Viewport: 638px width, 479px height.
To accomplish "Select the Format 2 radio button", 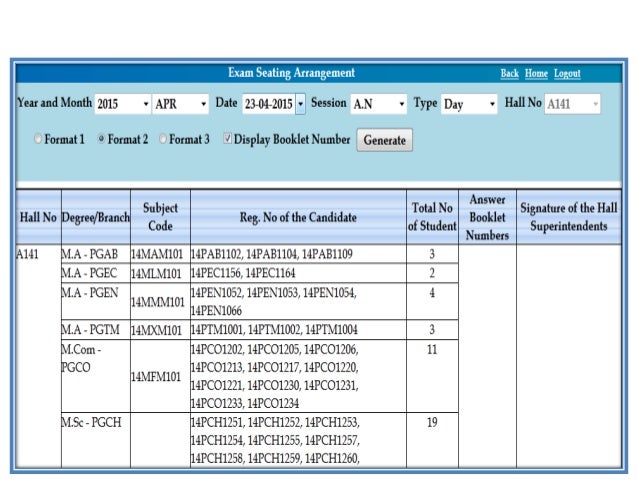I will (101, 139).
